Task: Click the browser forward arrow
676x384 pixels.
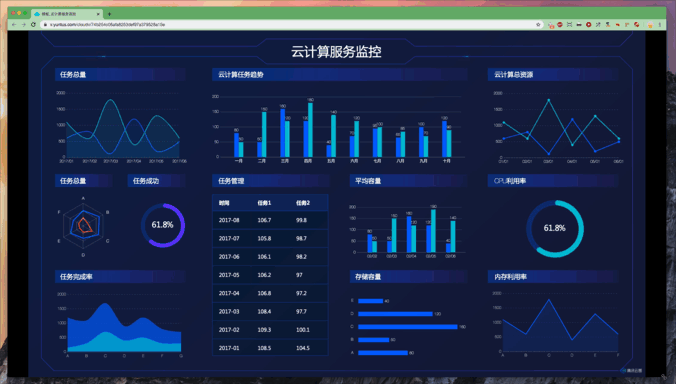Action: pyautogui.click(x=24, y=25)
